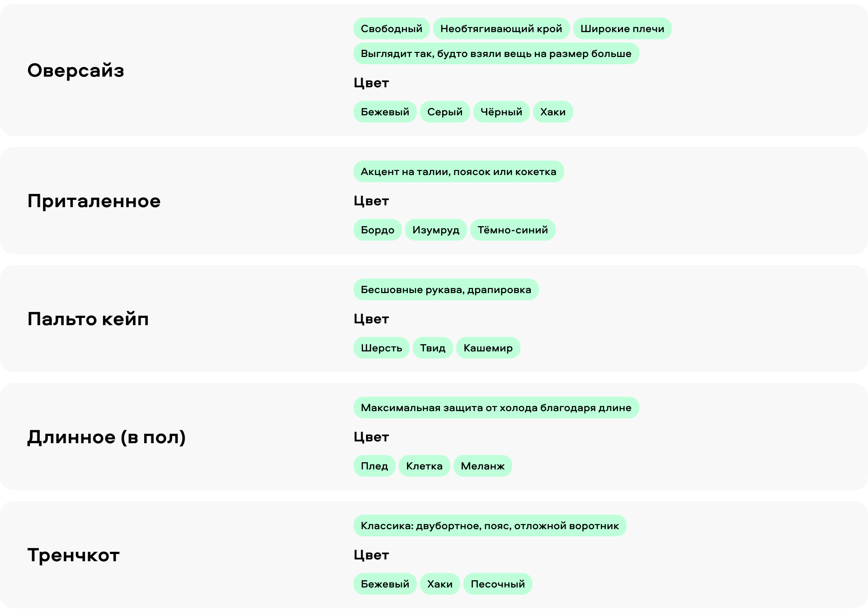Click the "Широкие плечи" tag
This screenshot has height=611, width=868.
tap(622, 28)
